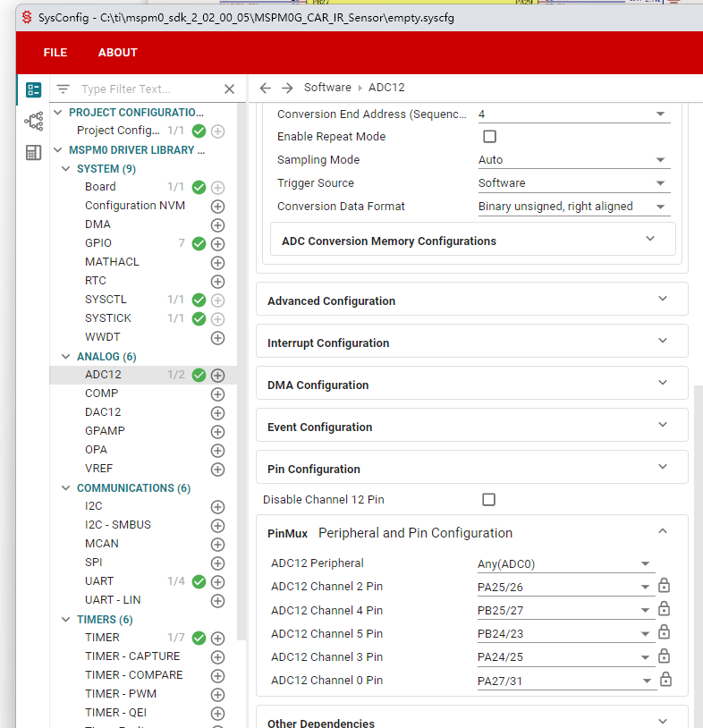Open ADC12 Peripheral dropdown
The width and height of the screenshot is (703, 728).
pyautogui.click(x=566, y=564)
